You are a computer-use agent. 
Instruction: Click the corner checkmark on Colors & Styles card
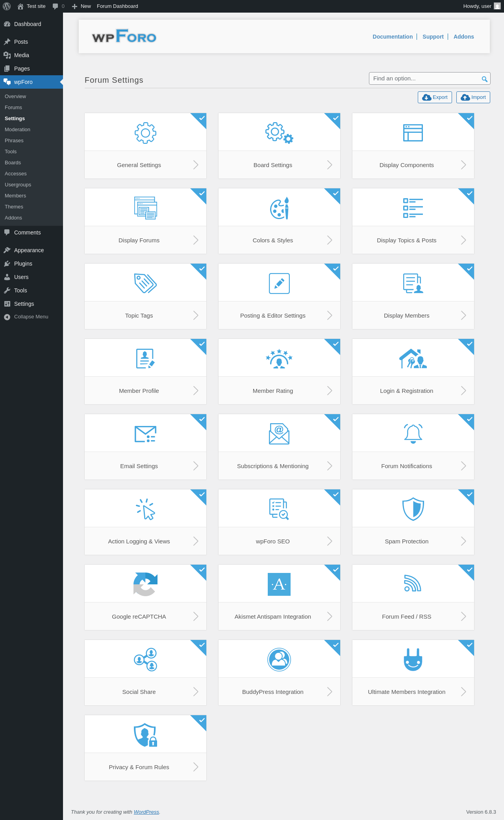[335, 193]
